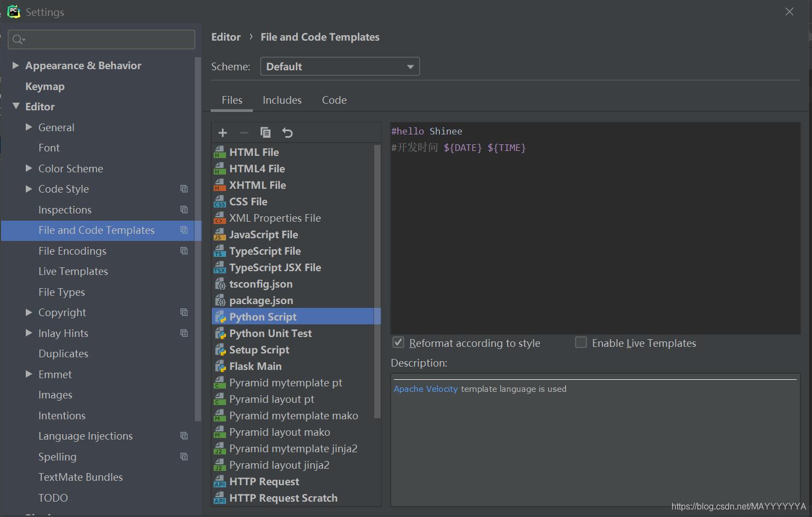Collapse the Editor section
The width and height of the screenshot is (812, 517).
16,106
